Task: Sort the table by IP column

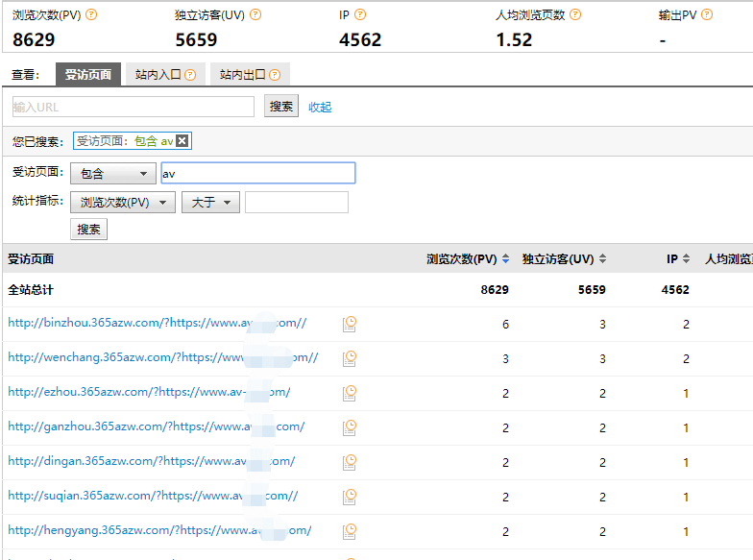Action: point(678,259)
